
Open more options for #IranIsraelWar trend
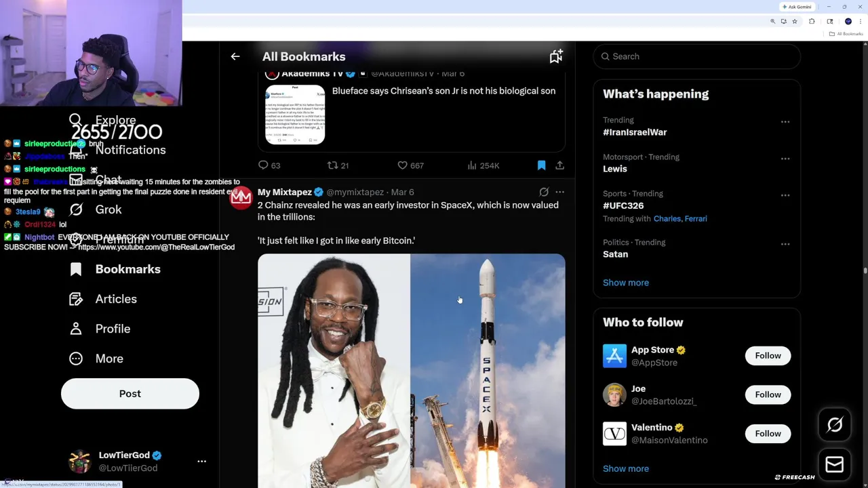[785, 122]
